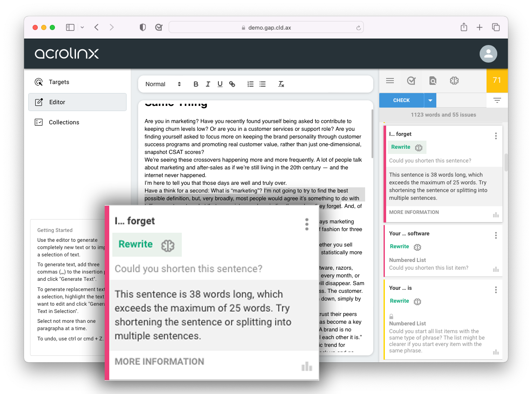Apply bulleted list formatting
532x394 pixels.
coord(263,84)
